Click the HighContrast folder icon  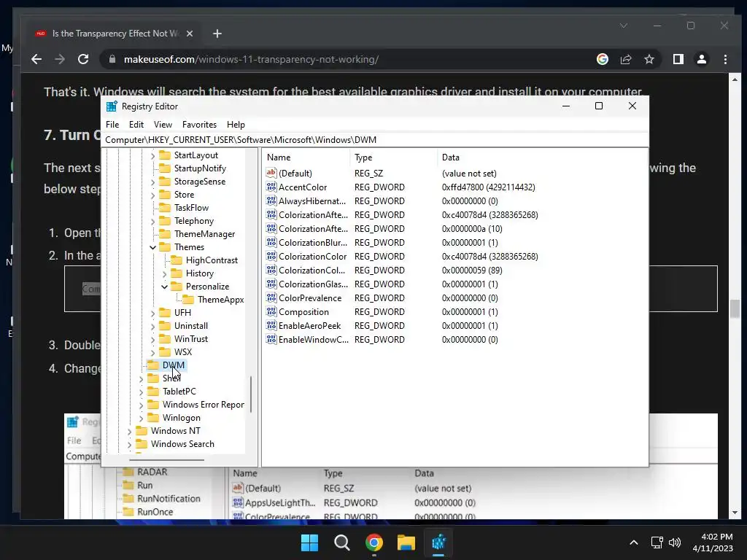click(177, 260)
